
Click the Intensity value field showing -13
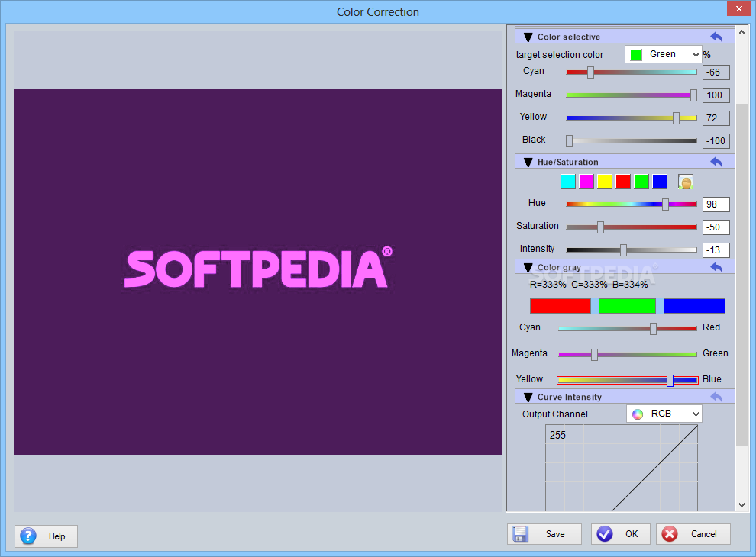click(716, 250)
